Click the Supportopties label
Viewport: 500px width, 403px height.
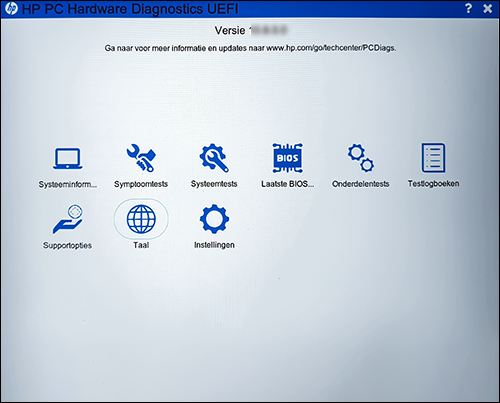(x=67, y=245)
